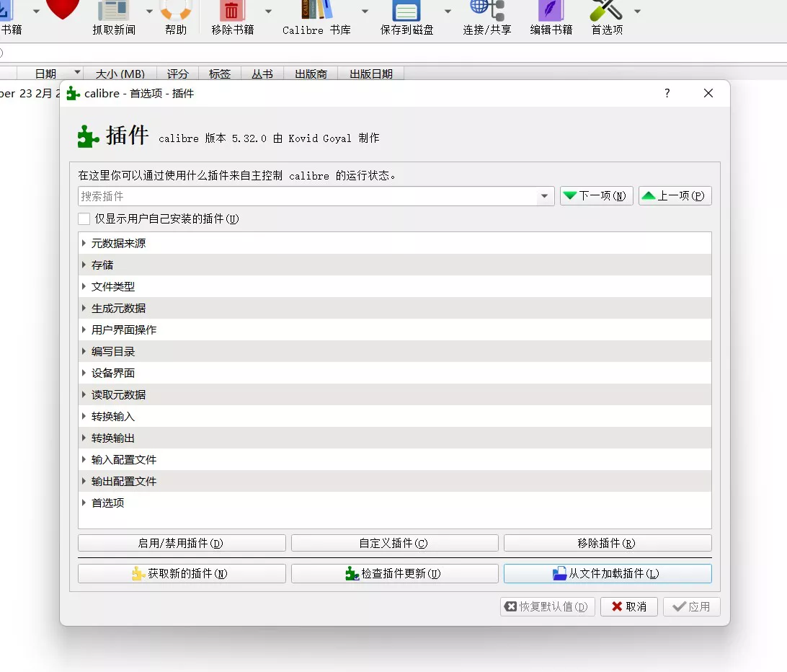Click the 上一项(P) previous match button
The width and height of the screenshot is (787, 672).
point(675,196)
